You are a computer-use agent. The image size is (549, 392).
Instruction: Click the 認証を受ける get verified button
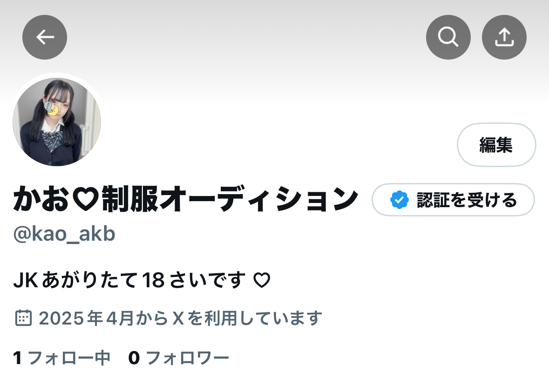(453, 200)
